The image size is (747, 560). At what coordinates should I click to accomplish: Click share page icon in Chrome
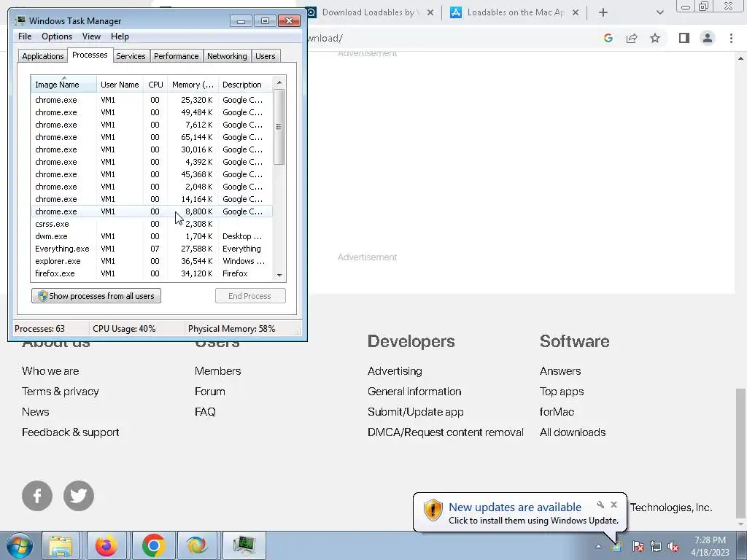[632, 38]
